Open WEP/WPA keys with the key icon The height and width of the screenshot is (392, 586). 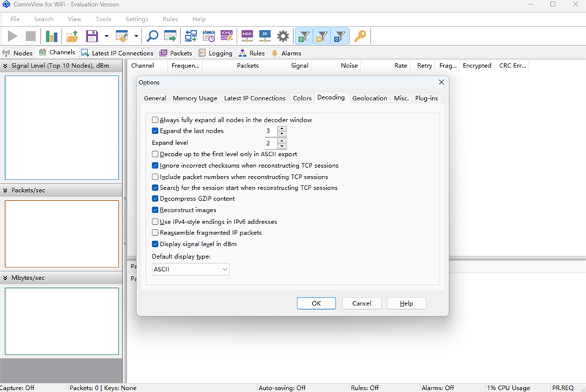pos(360,36)
